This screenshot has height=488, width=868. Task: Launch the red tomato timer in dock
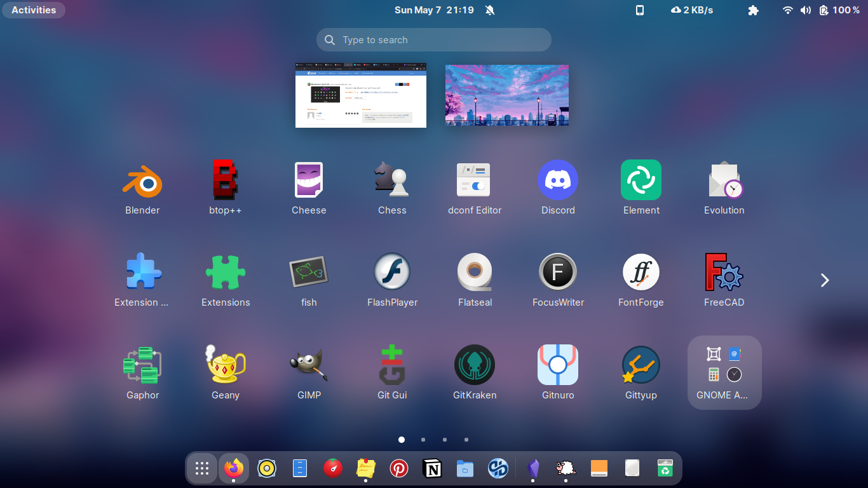(x=333, y=469)
